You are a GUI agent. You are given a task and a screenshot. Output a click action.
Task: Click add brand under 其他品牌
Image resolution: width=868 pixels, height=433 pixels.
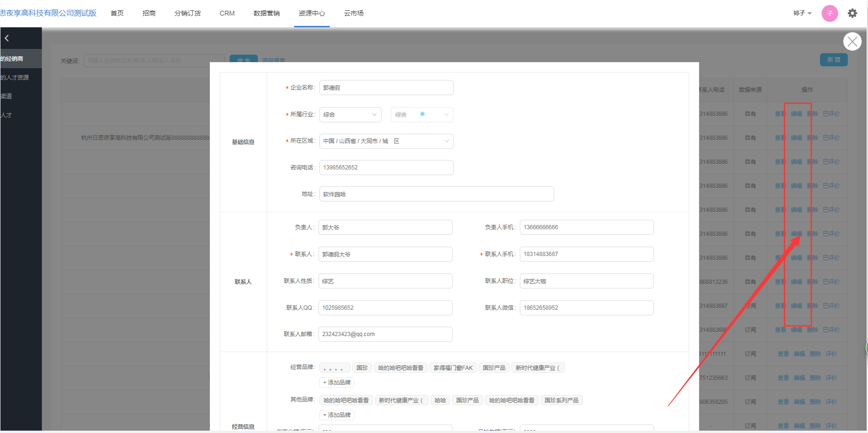coord(337,415)
